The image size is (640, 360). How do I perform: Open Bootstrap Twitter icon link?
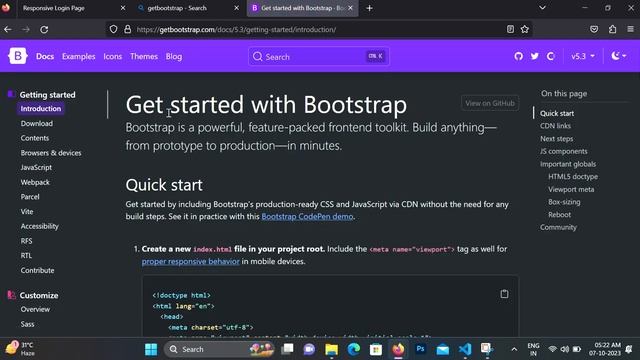[535, 56]
